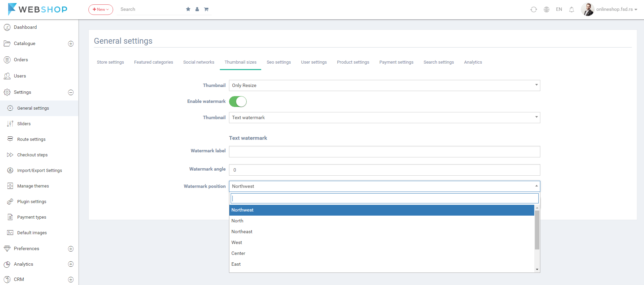Click the Default images icon

[11, 233]
